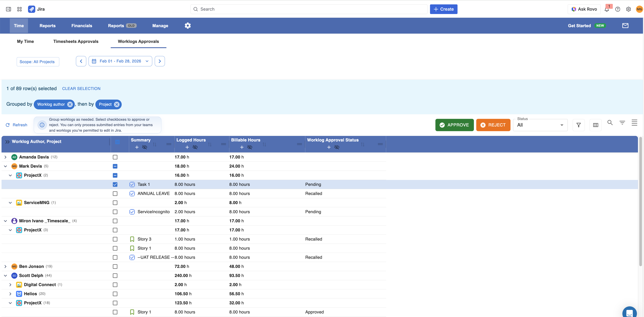Open the app configuration gear next to Manage

188,25
